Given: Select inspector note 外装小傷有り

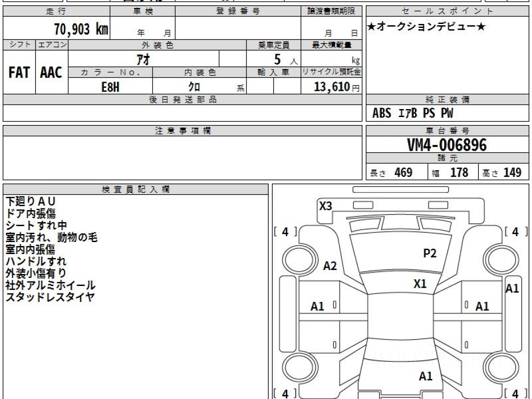Looking at the screenshot, I should [x=36, y=273].
